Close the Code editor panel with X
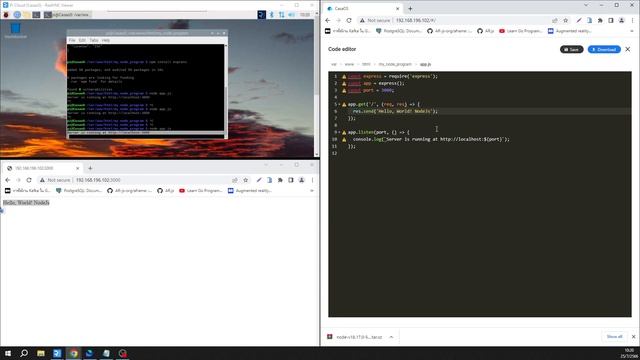The width and height of the screenshot is (640, 360). [x=628, y=49]
